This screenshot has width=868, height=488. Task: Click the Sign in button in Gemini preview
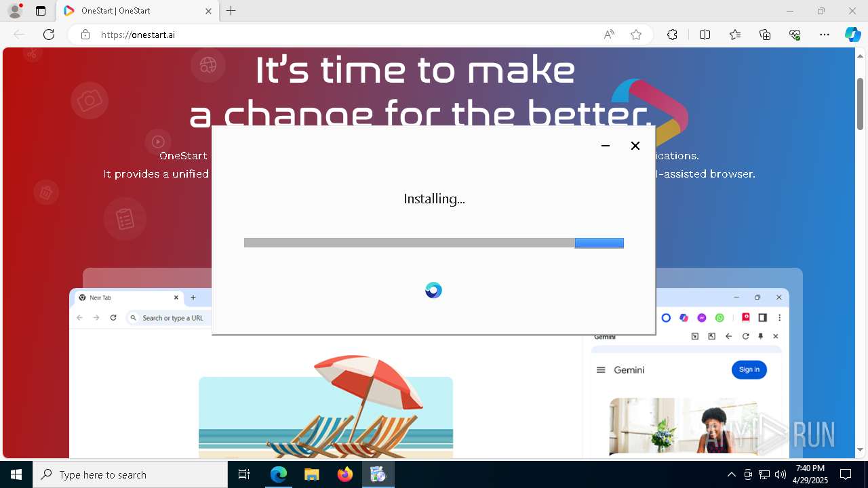(749, 369)
